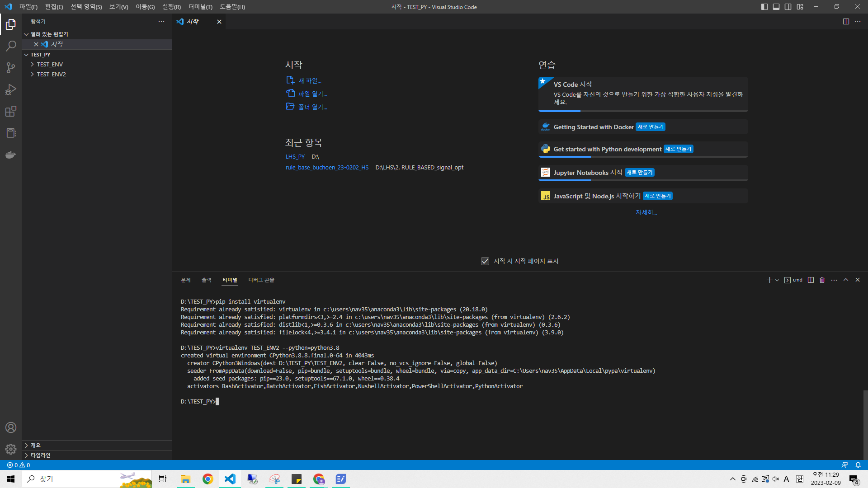Split the terminal panel

click(811, 280)
